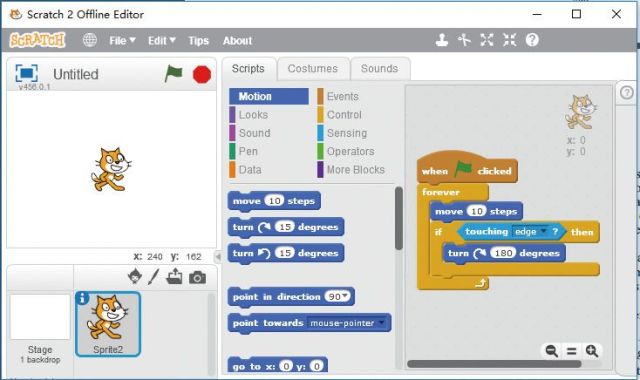
Task: Paint a new sprite with brush icon
Action: pyautogui.click(x=154, y=277)
